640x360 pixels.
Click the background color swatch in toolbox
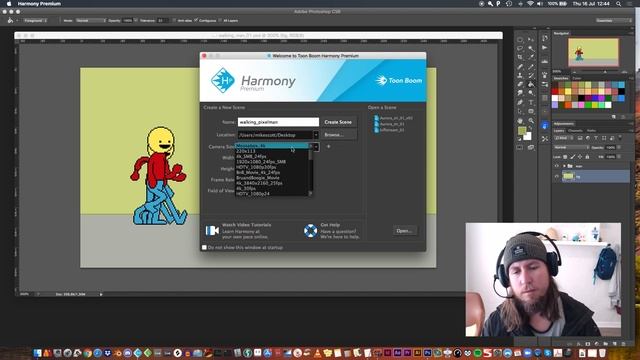pyautogui.click(x=527, y=136)
